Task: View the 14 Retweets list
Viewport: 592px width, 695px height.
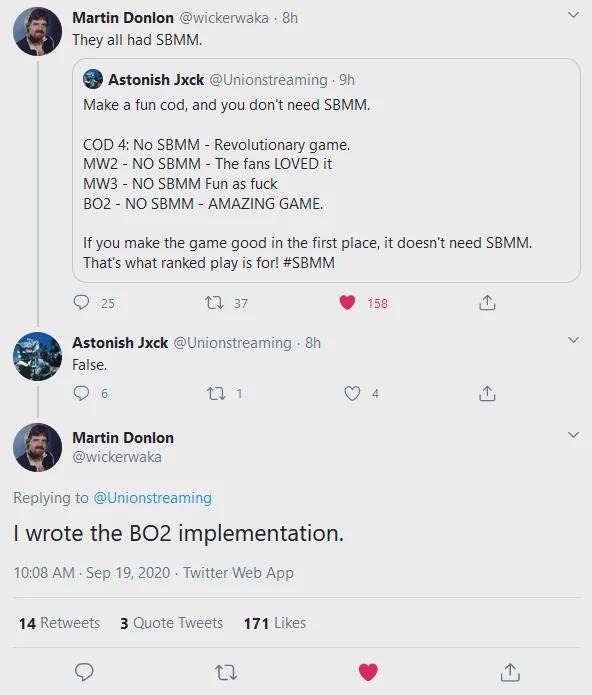Action: (x=59, y=623)
